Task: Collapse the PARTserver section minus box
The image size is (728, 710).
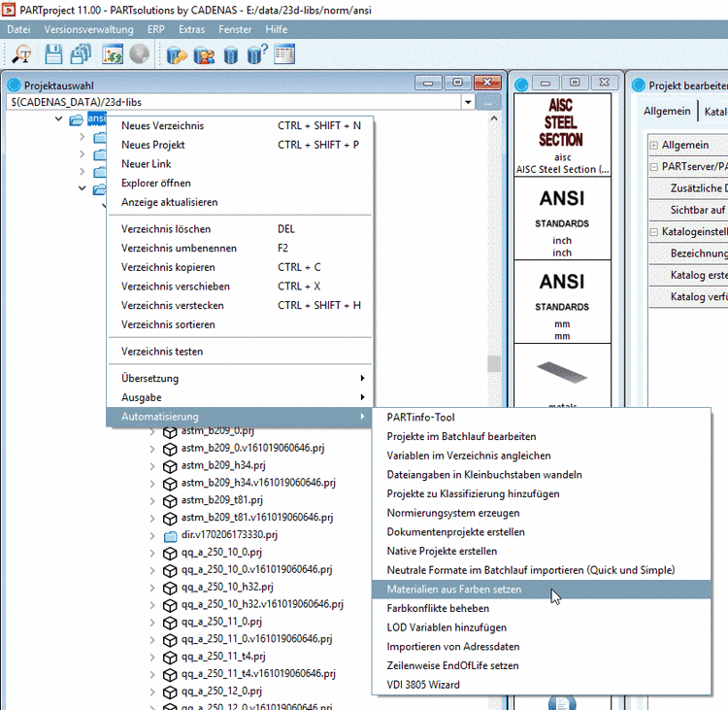Action: tap(653, 166)
